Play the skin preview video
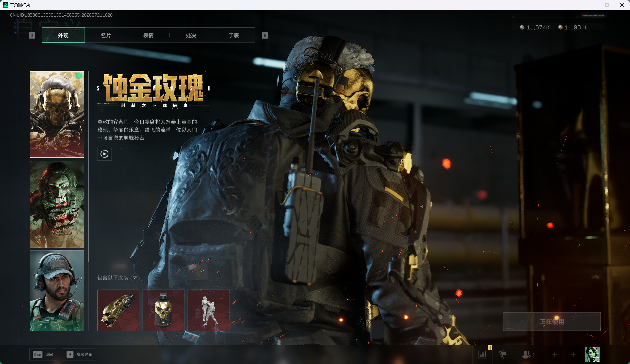The image size is (630, 364). click(x=105, y=154)
